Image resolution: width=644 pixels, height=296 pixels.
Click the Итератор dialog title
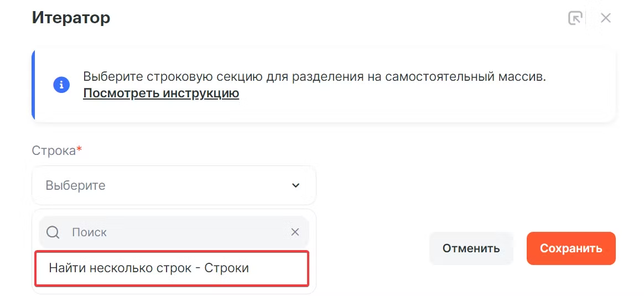pos(71,18)
